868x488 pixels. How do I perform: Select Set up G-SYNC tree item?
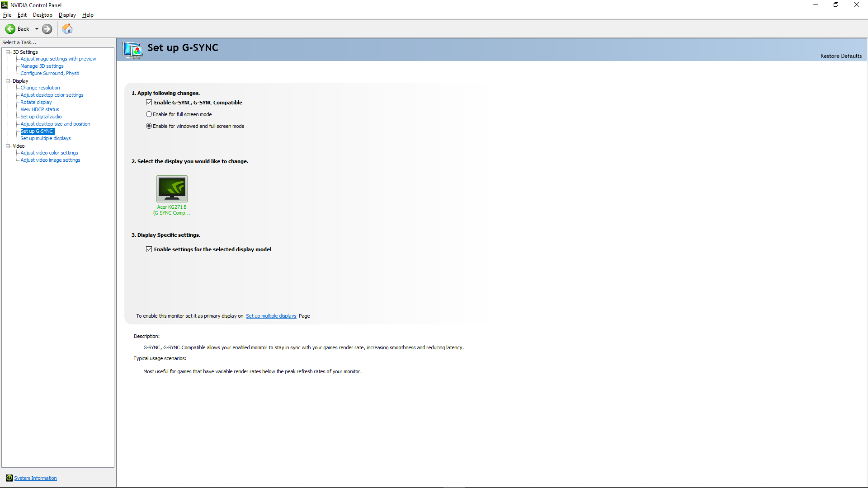(37, 131)
